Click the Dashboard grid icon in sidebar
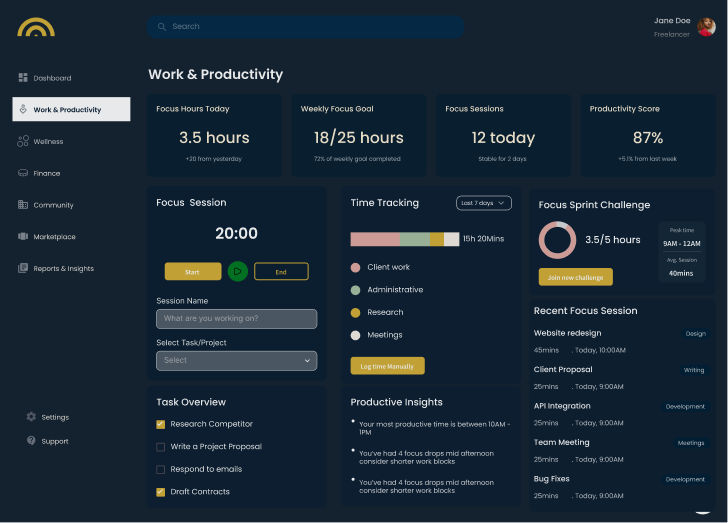Viewport: 728px width, 523px height. click(x=23, y=78)
